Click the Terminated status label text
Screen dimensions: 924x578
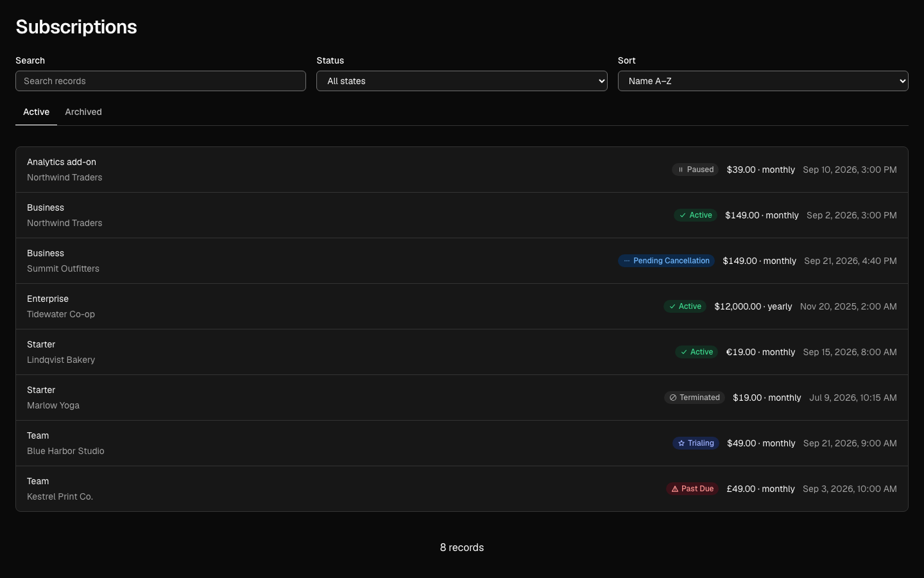[699, 398]
